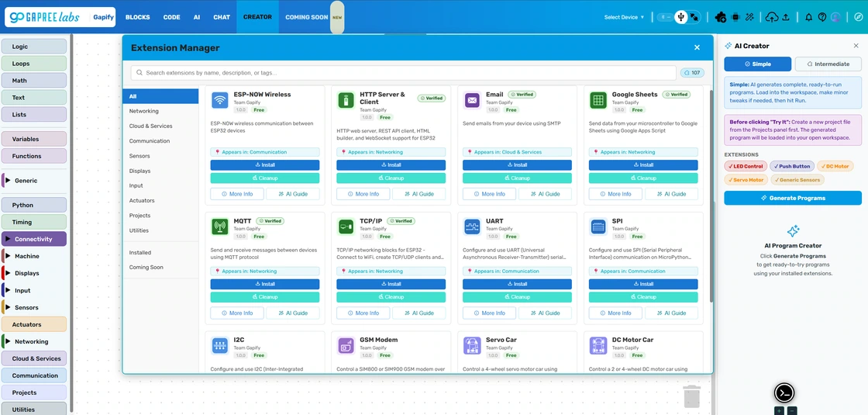Viewport: 868px width, 415px height.
Task: Open More Info for MQTT
Action: (x=237, y=313)
